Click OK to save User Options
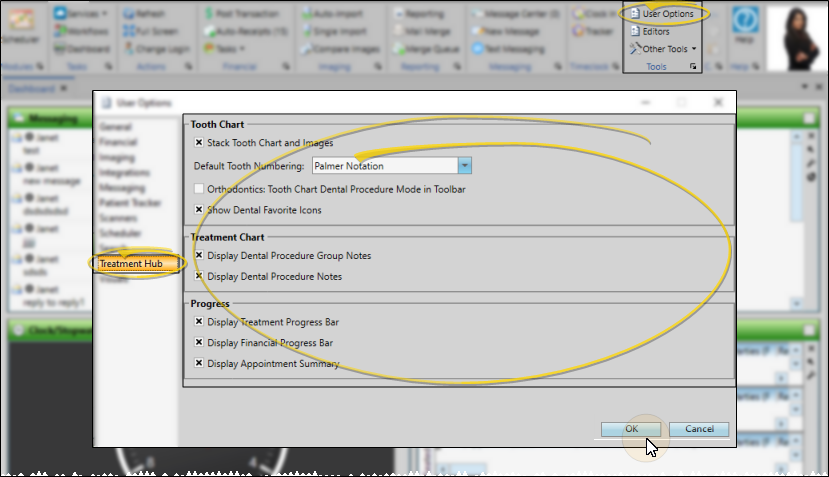 pyautogui.click(x=631, y=429)
